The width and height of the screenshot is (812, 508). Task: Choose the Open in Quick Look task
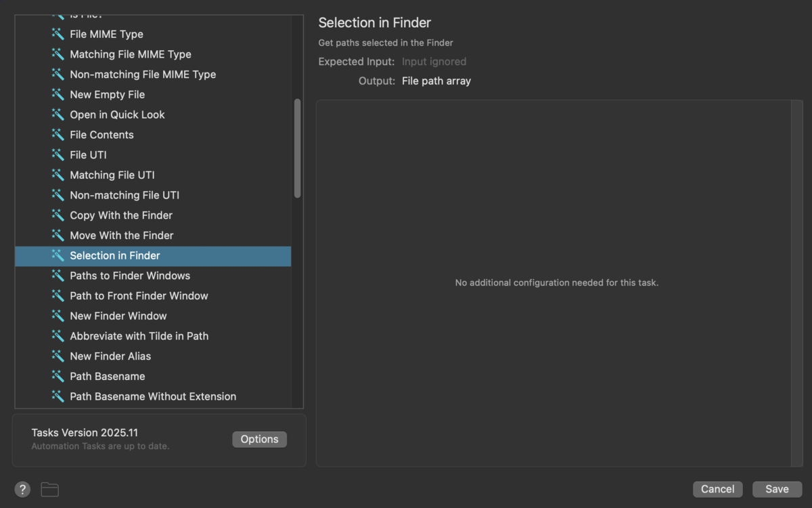coord(153,114)
